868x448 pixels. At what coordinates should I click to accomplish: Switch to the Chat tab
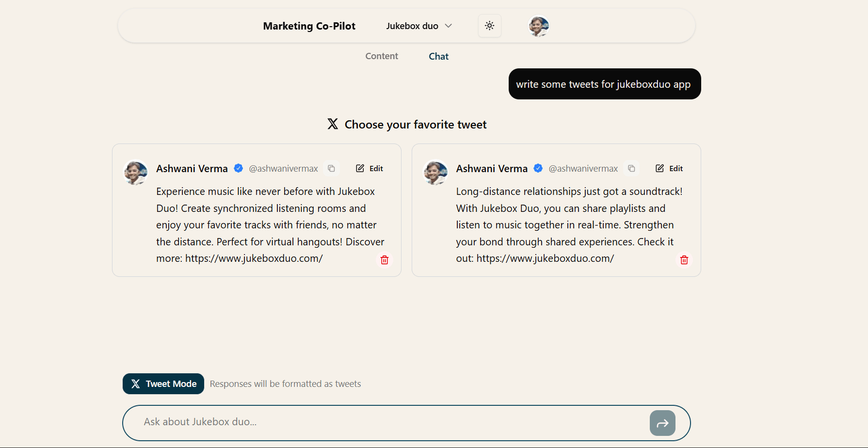(x=438, y=56)
